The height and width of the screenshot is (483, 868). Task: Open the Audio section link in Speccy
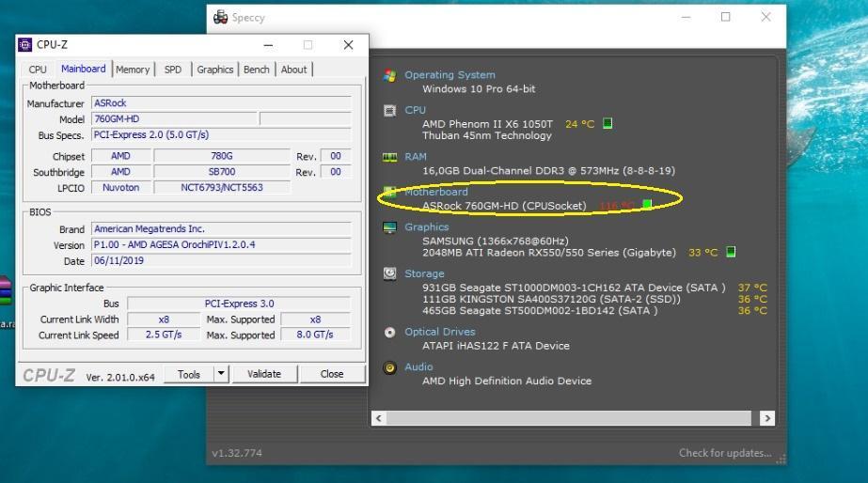[419, 366]
